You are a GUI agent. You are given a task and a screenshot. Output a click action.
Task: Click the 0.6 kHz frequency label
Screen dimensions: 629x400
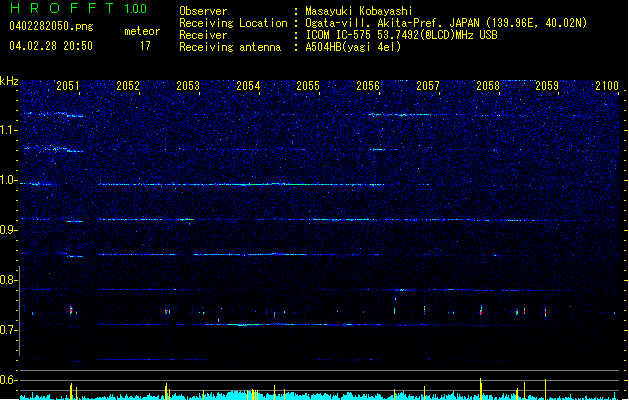[8, 380]
